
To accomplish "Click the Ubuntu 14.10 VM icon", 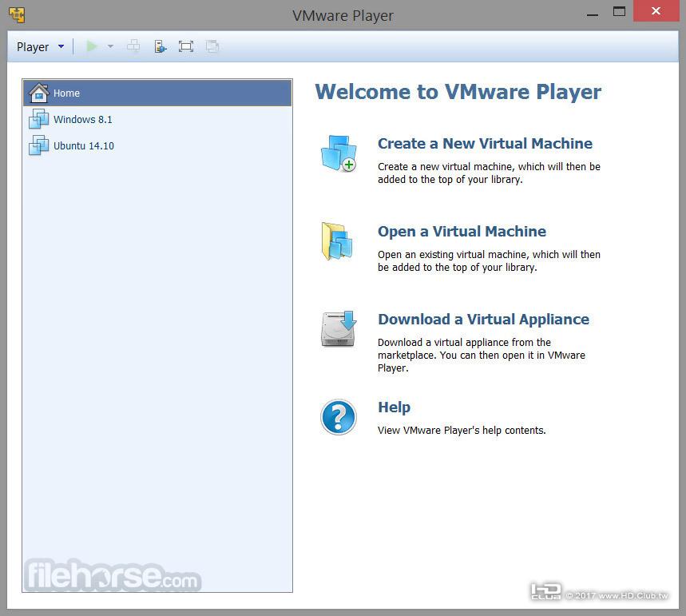I will [38, 145].
